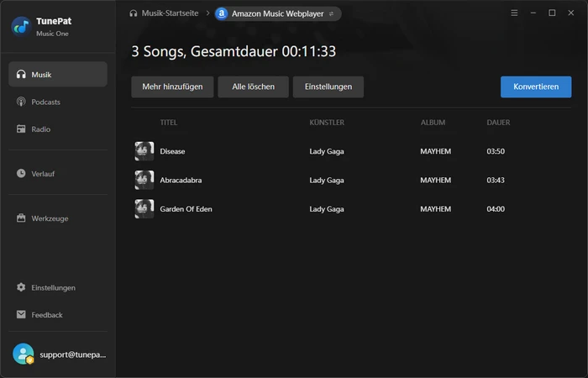Click the Podcasts microphone icon
This screenshot has height=378, width=588.
tap(21, 102)
